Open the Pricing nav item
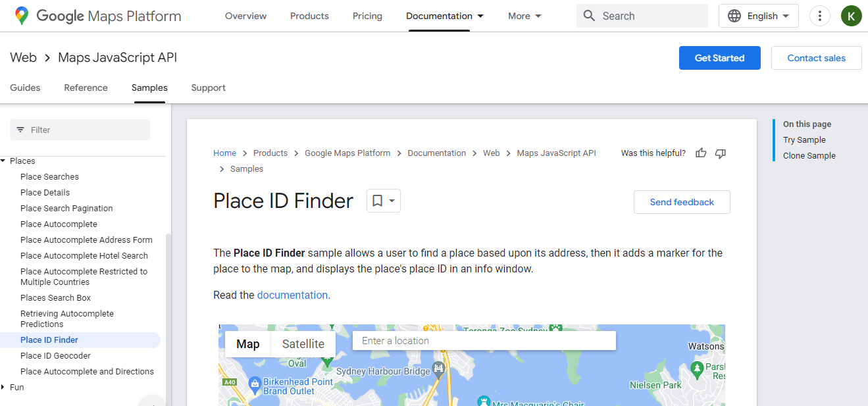Image resolution: width=868 pixels, height=406 pixels. pos(367,16)
